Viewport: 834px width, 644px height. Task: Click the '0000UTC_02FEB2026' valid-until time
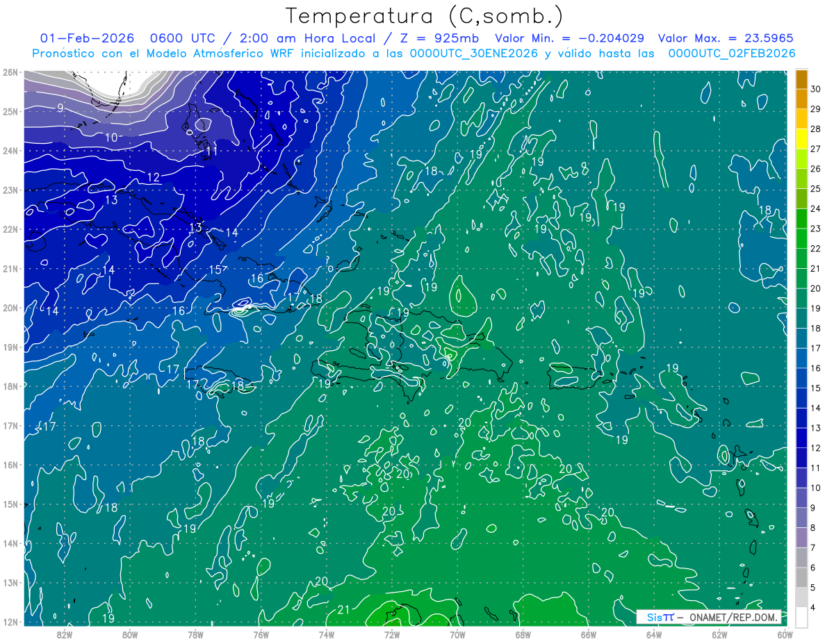[x=731, y=53]
